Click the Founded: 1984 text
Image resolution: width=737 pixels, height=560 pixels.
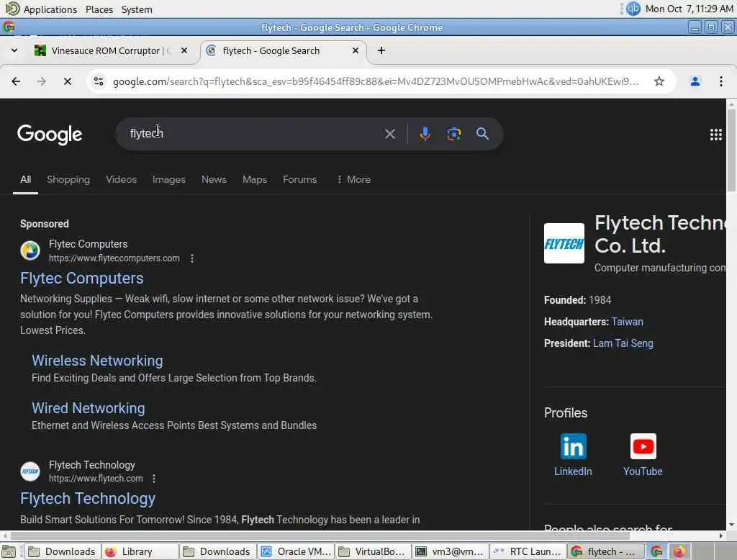577,300
